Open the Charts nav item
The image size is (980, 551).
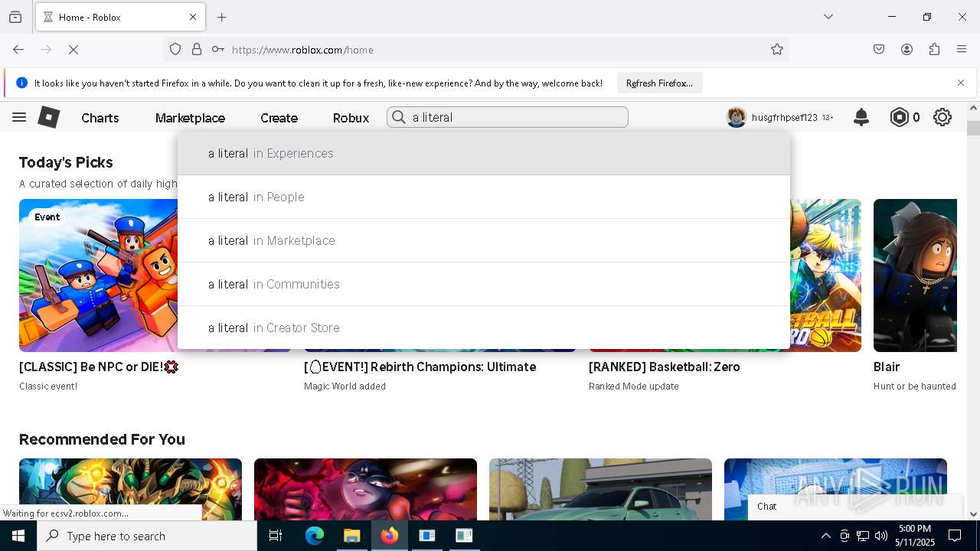point(100,118)
